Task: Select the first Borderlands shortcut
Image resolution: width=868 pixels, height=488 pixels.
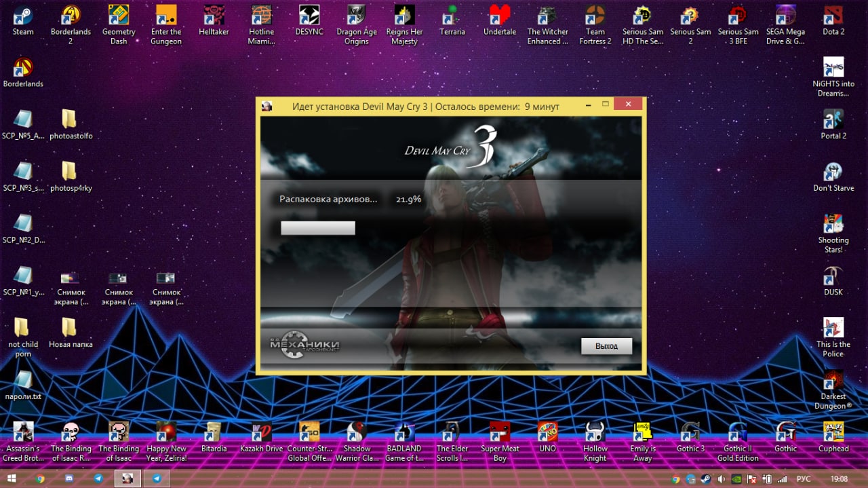Action: coord(23,73)
